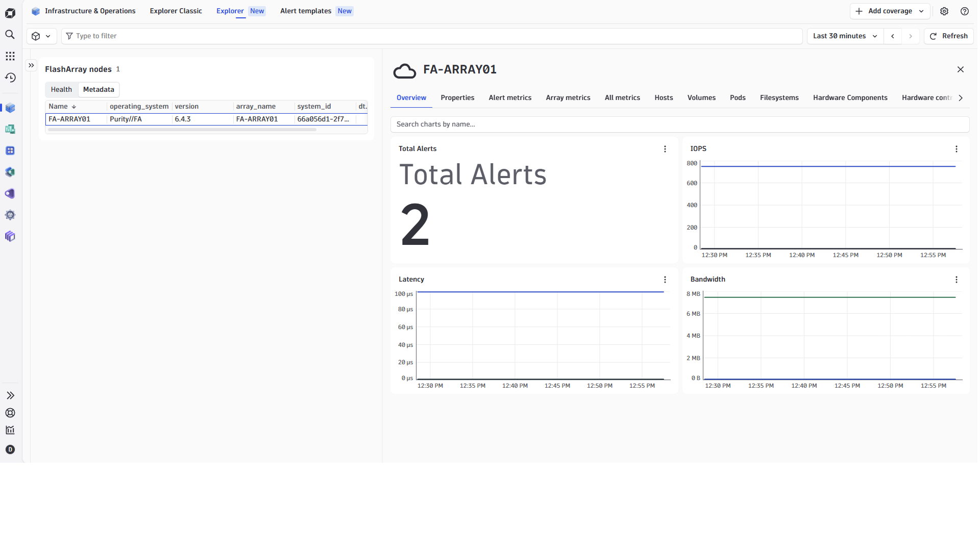Open the recent history clock icon
The width and height of the screenshot is (980, 551).
tap(10, 78)
